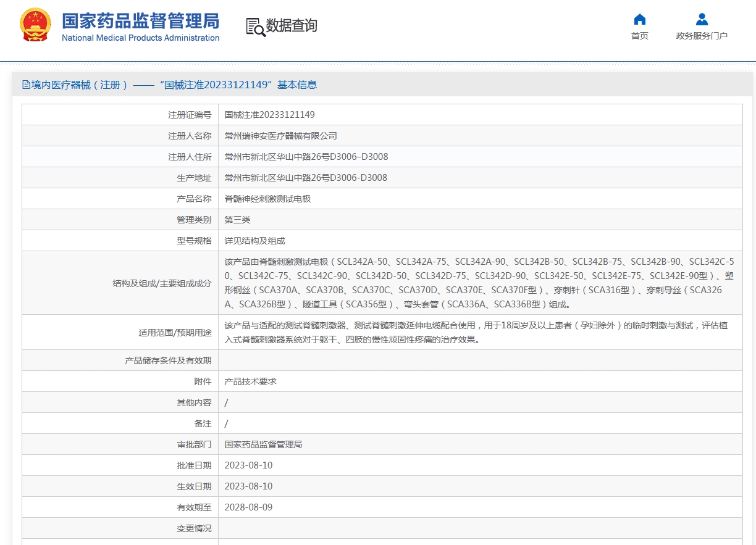Click the 变更情况 label
This screenshot has width=756, height=545.
pos(194,528)
